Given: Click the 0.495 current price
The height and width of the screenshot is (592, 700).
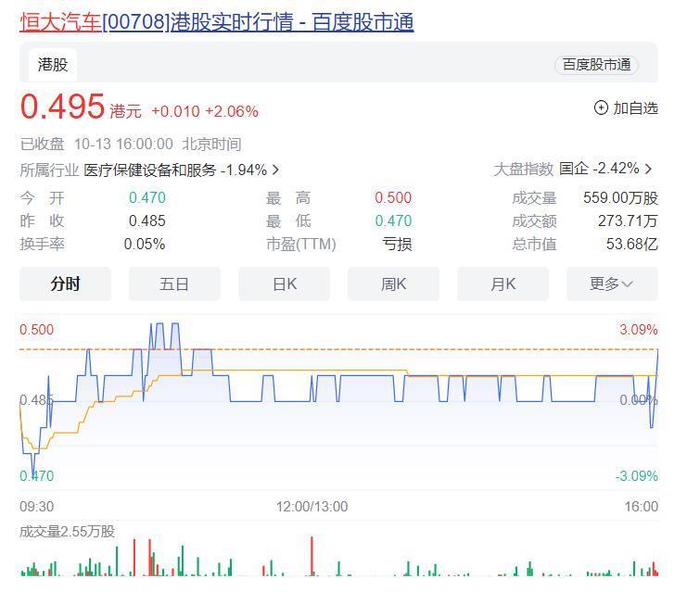Looking at the screenshot, I should (62, 107).
